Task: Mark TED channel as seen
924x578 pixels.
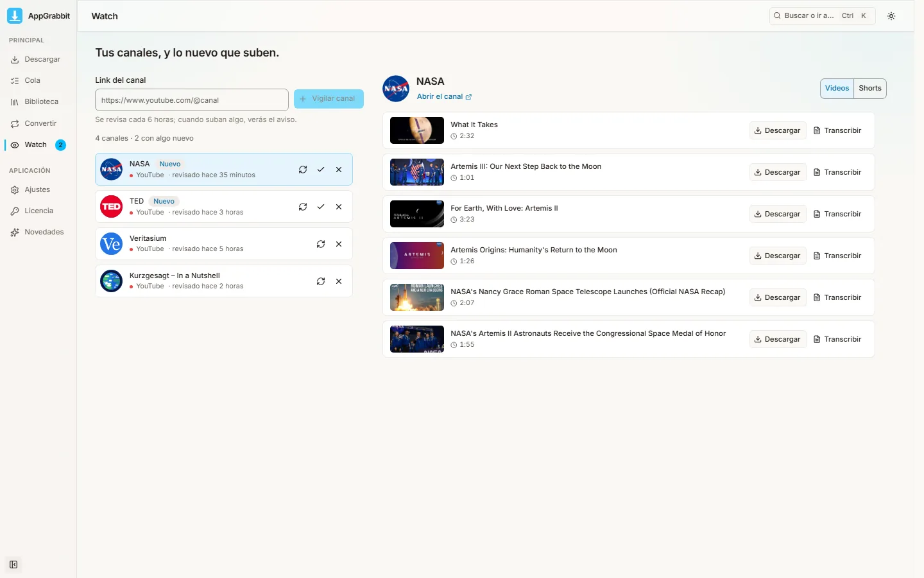Action: (321, 207)
